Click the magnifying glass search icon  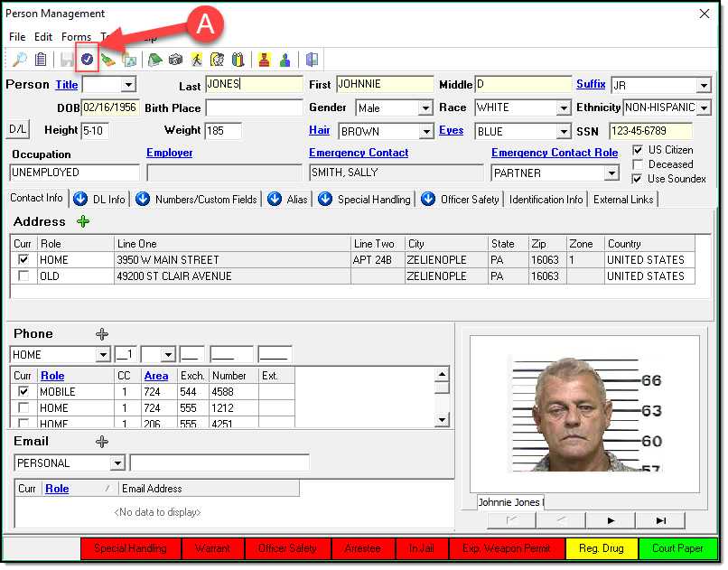[x=19, y=60]
